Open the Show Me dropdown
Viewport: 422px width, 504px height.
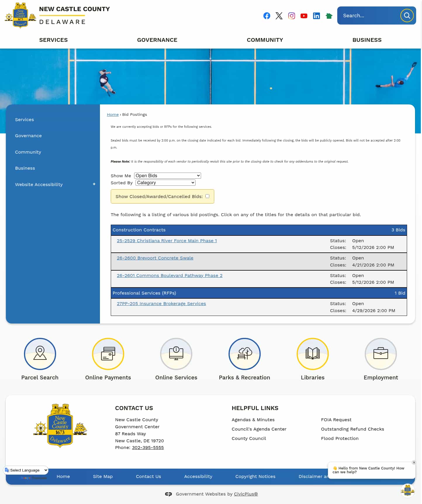click(167, 176)
